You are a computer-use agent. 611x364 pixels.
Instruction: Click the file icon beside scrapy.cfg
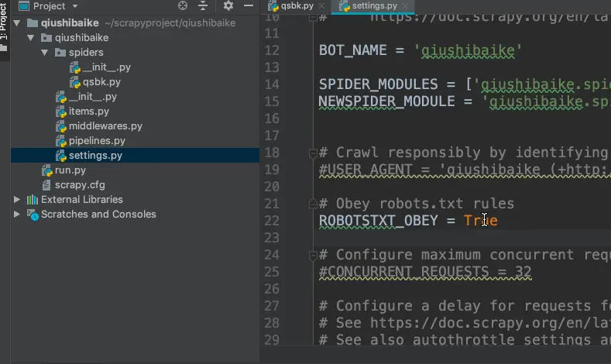(46, 185)
